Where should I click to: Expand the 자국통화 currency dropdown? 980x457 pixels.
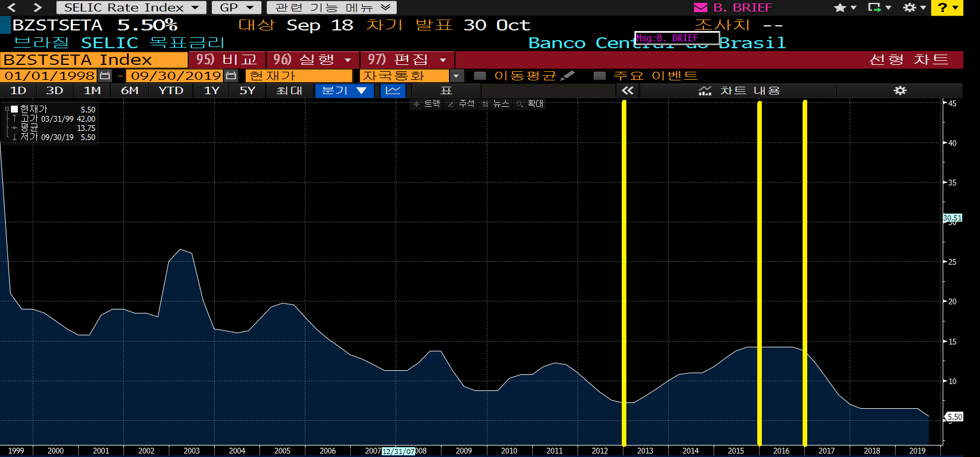456,76
